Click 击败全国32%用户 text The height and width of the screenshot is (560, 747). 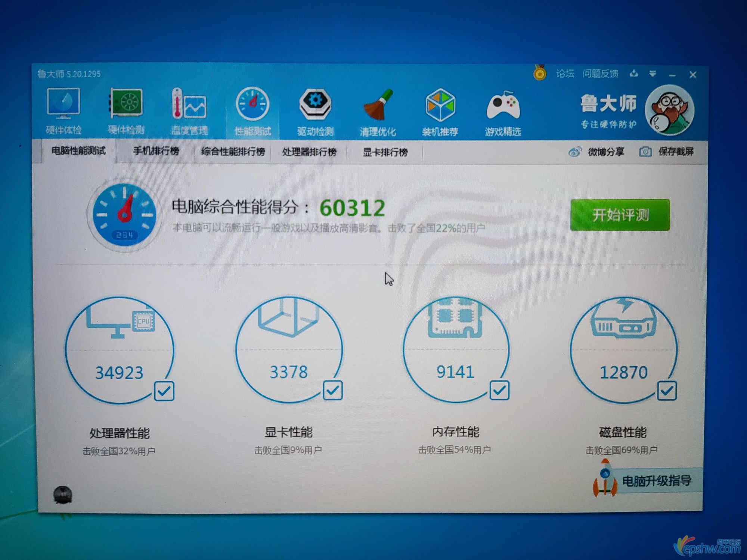click(119, 451)
